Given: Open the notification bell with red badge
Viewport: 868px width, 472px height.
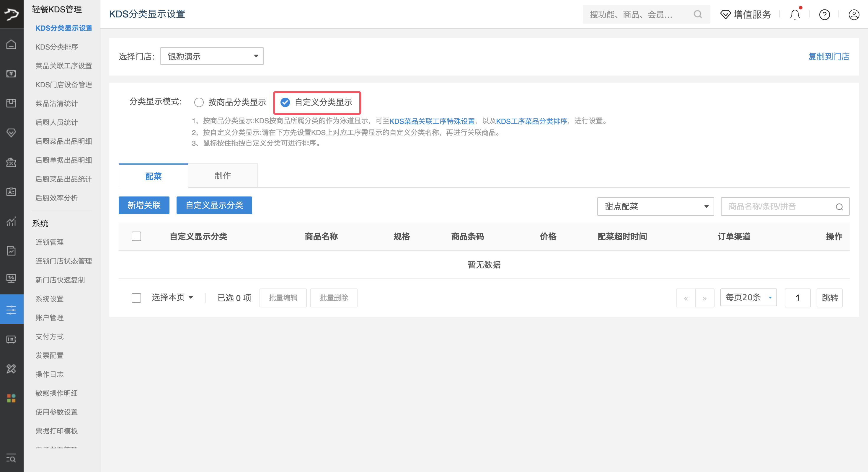Looking at the screenshot, I should 795,14.
